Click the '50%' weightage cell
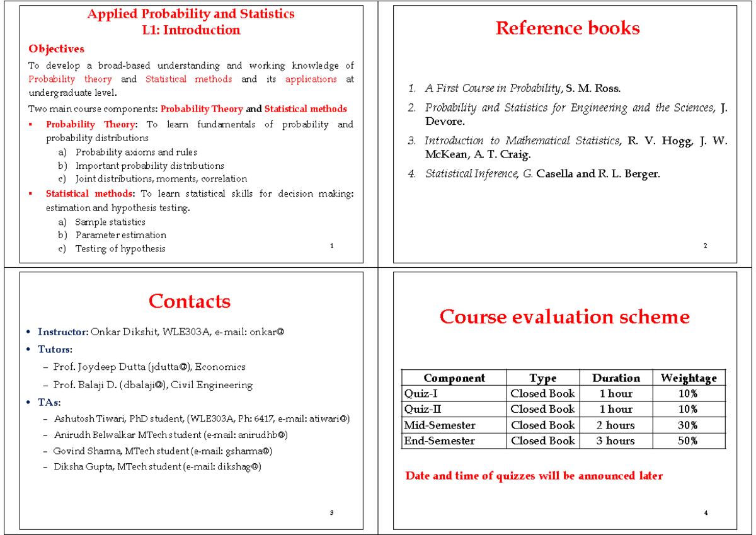The height and width of the screenshot is (535, 756). 688,441
